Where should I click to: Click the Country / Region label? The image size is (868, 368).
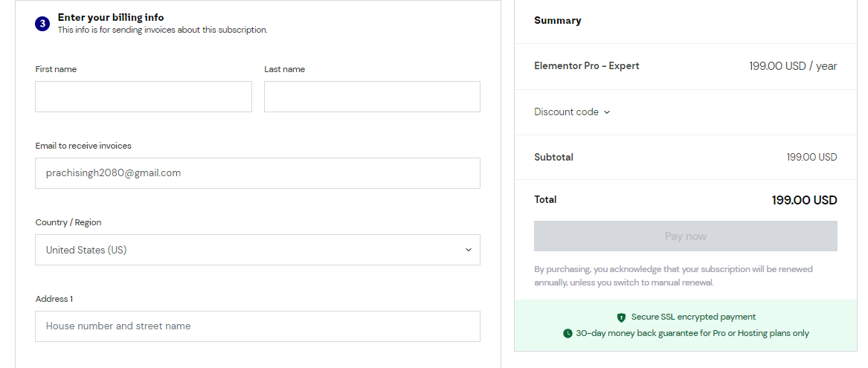68,222
